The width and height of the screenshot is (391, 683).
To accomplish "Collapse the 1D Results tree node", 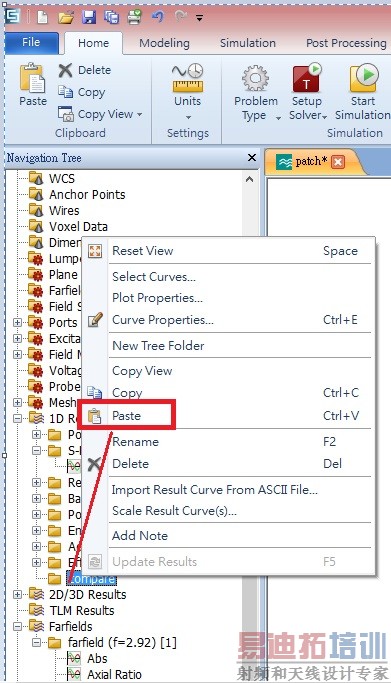I will [17, 418].
